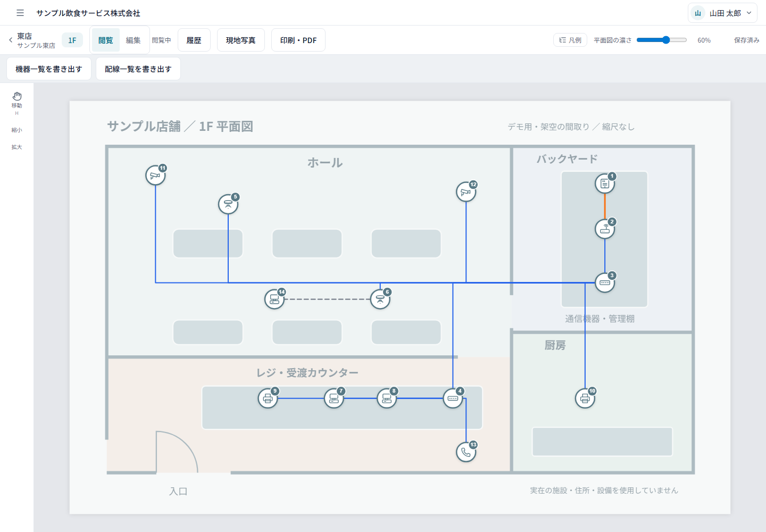766x532 pixels.
Task: Select phone node number 13
Action: point(466,452)
